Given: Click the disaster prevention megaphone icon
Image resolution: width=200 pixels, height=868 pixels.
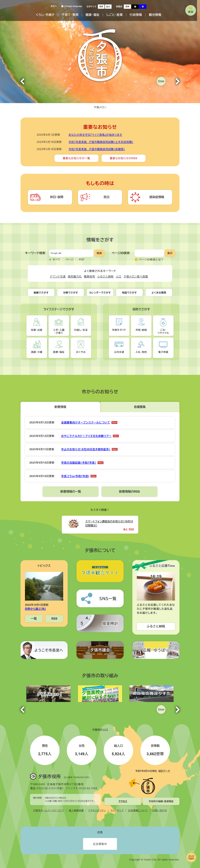Looking at the screenshot, I should click(85, 197).
